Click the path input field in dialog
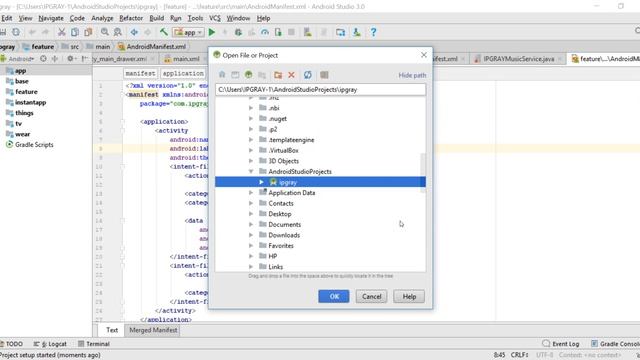This screenshot has width=640, height=360. (320, 89)
